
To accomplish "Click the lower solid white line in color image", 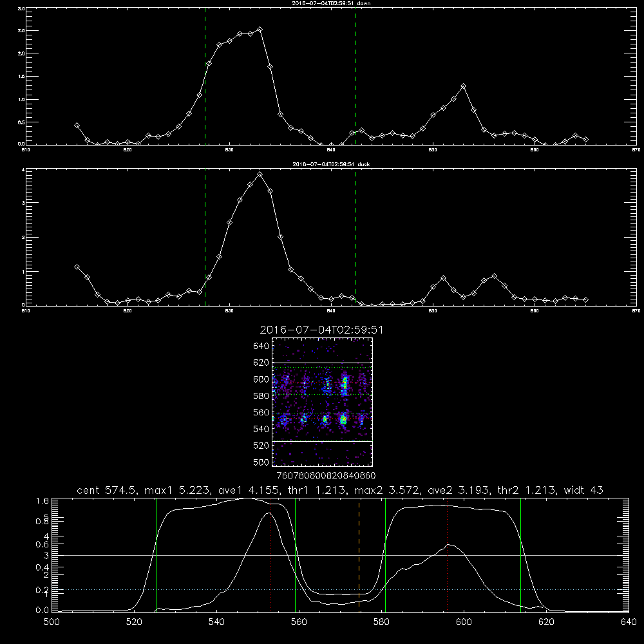I will point(322,441).
